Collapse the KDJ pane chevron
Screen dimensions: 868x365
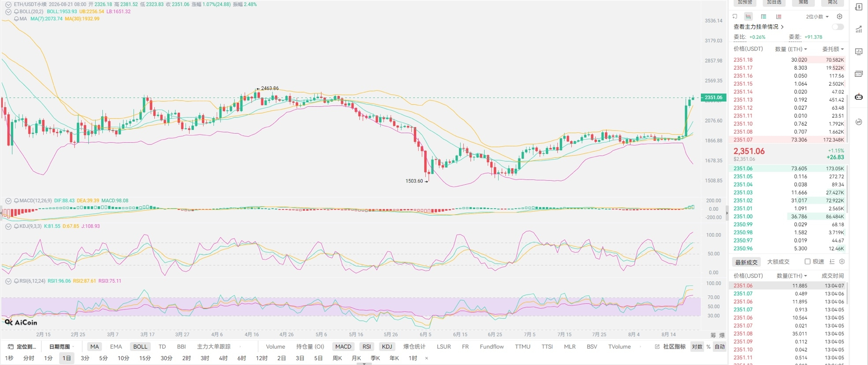tap(8, 226)
